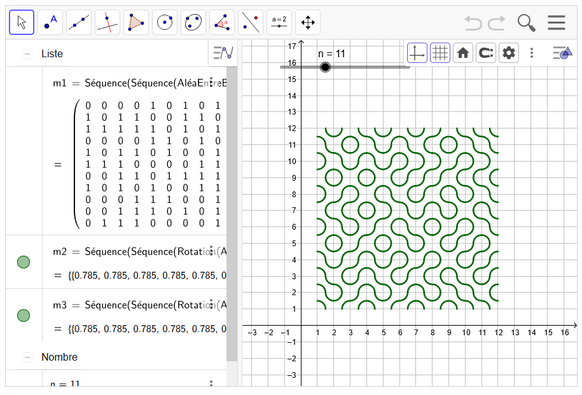Viewport: 582px width, 395px height.
Task: Click the m1 Séquence definition
Action: coord(140,83)
